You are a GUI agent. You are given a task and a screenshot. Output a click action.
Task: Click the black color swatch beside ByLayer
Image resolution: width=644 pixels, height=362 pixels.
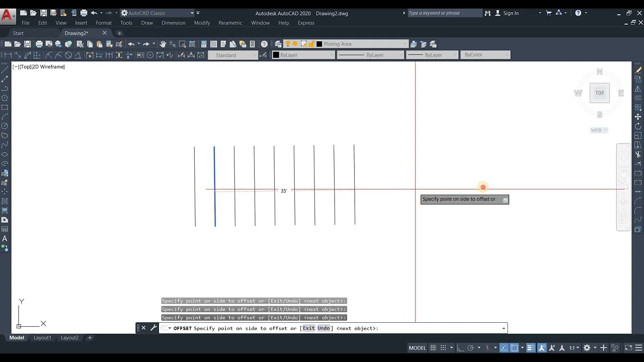click(276, 55)
